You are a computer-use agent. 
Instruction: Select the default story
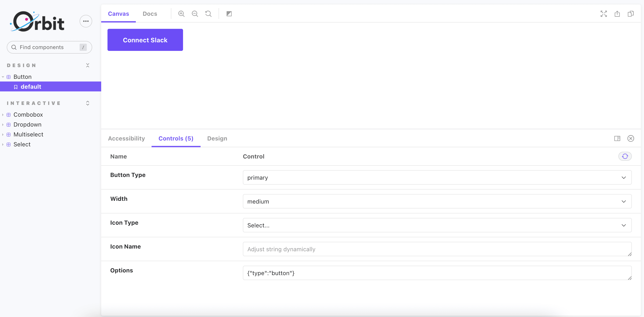(x=51, y=87)
